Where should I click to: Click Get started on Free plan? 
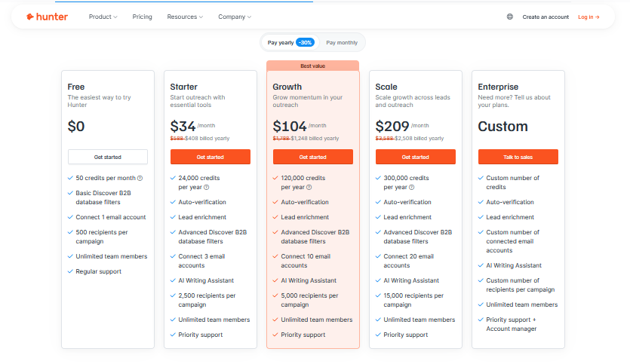(x=108, y=157)
